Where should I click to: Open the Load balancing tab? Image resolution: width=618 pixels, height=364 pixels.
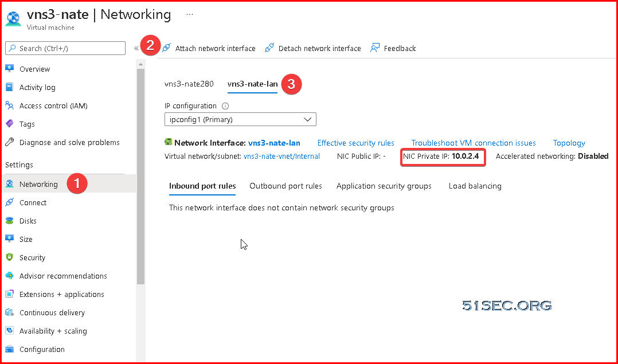coord(475,186)
